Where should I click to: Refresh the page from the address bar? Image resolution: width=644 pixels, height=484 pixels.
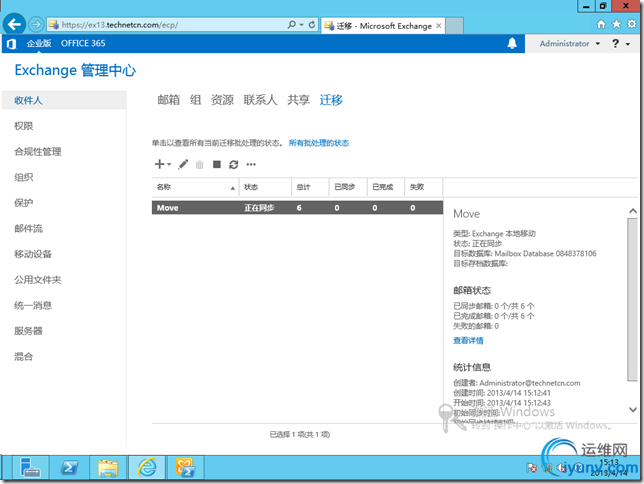312,25
